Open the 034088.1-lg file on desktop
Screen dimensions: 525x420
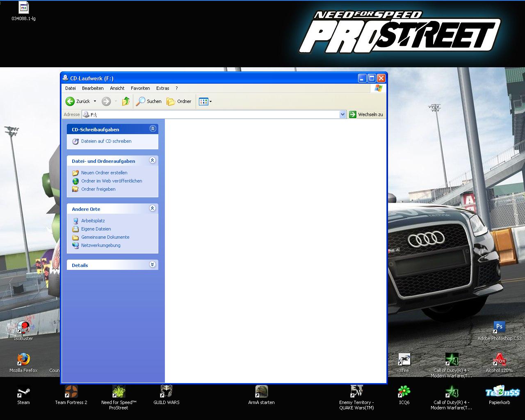[x=23, y=11]
